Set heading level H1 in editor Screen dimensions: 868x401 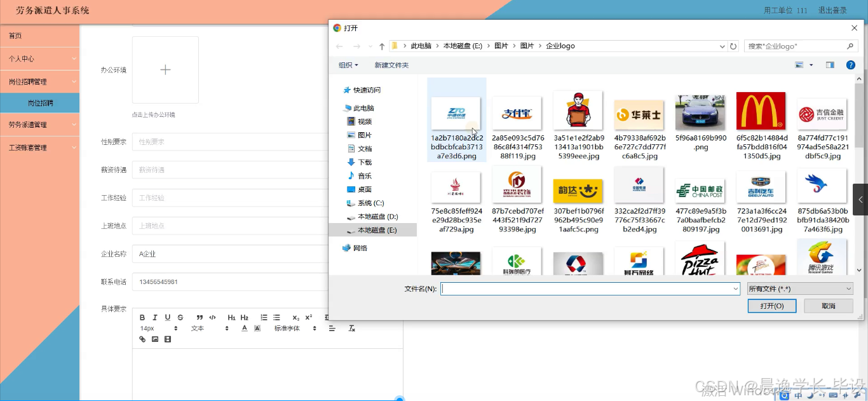[231, 318]
